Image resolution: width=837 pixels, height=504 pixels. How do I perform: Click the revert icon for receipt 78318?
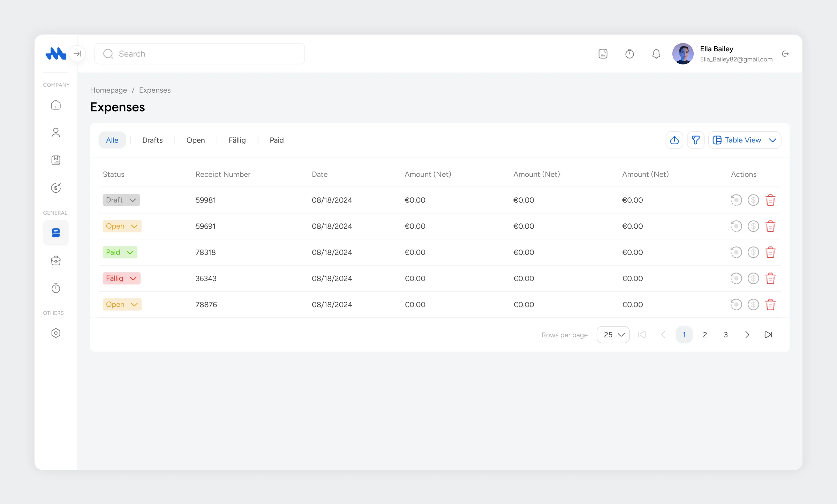[736, 252]
